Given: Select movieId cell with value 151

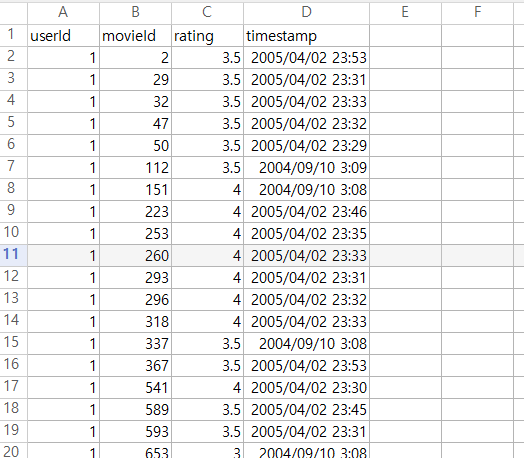Looking at the screenshot, I should [x=135, y=189].
